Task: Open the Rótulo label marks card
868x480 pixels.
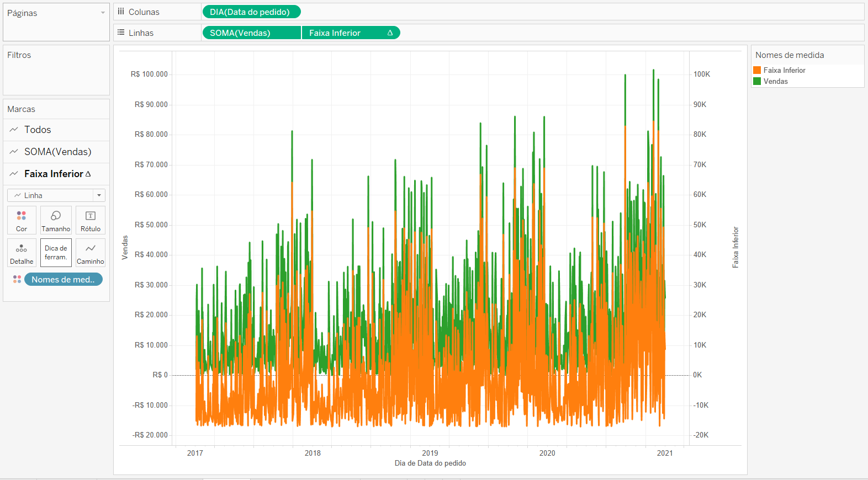Action: [91, 220]
